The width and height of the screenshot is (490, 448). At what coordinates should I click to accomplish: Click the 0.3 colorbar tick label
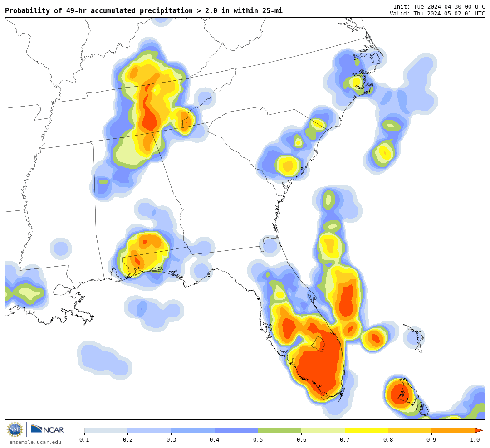171,439
